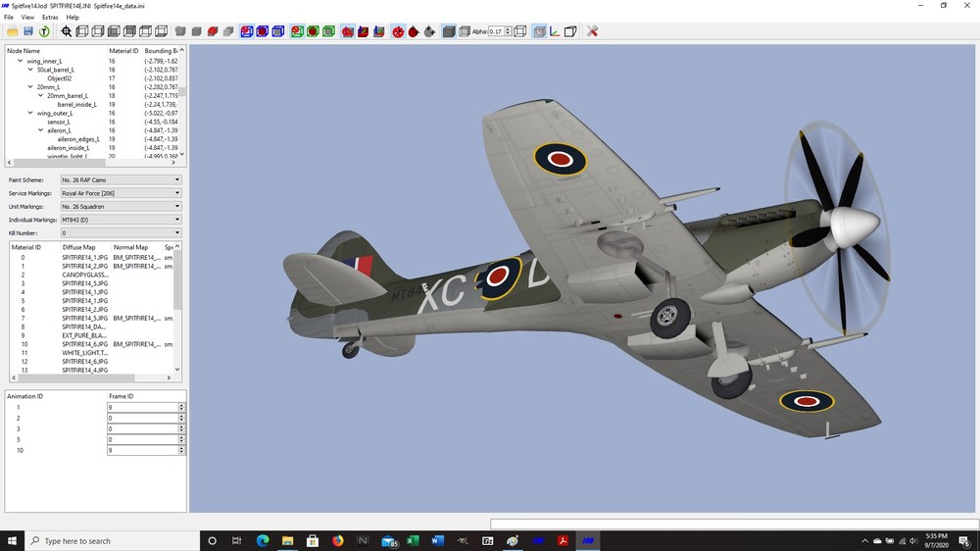Open a file with the folder icon
980x551 pixels.
13,31
